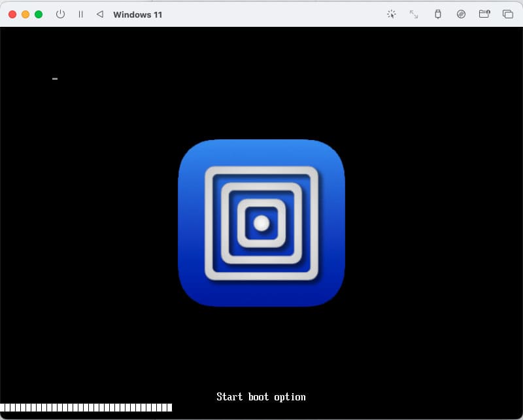Open the USB devices menu

437,14
